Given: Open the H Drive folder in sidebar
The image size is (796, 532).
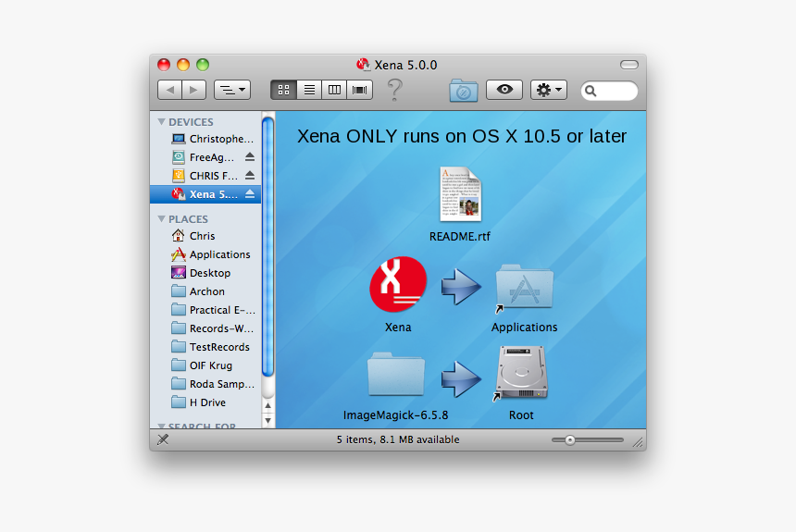Looking at the screenshot, I should click(x=205, y=402).
